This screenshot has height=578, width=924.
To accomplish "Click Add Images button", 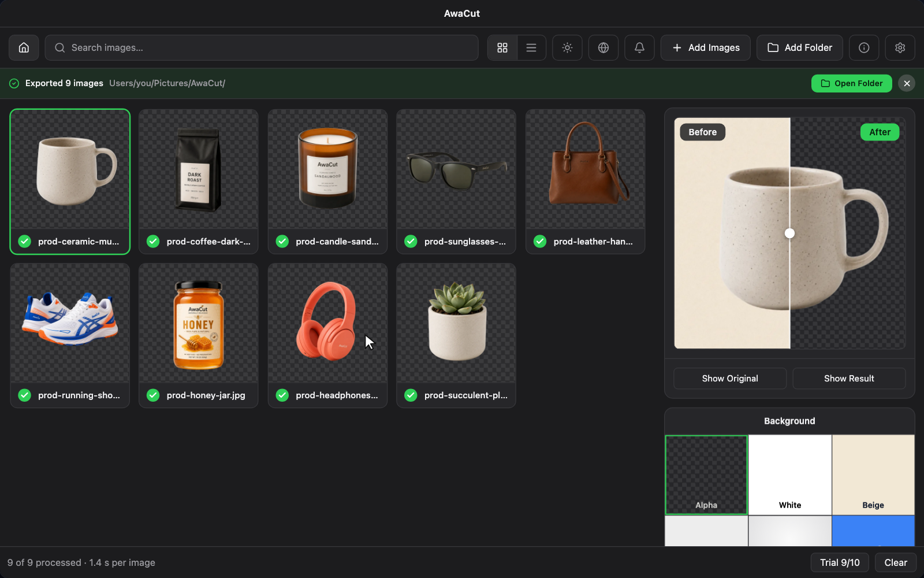I will (x=705, y=47).
